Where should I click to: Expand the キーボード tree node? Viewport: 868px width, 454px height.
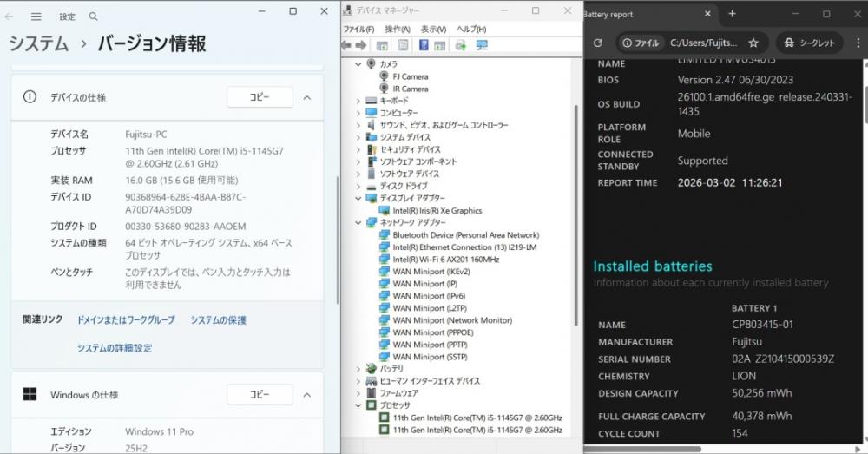(358, 101)
